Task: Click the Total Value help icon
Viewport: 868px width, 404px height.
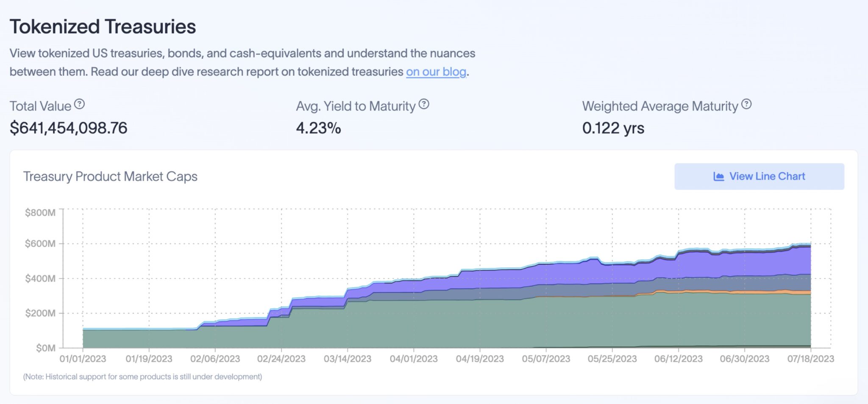Action: pos(79,104)
